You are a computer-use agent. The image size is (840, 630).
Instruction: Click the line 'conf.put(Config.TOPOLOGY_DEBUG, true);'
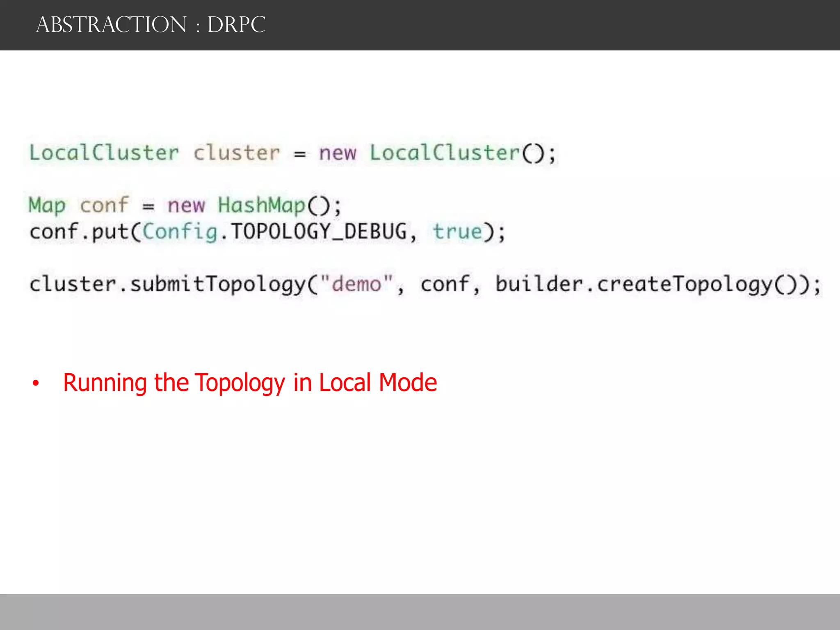[x=267, y=232]
